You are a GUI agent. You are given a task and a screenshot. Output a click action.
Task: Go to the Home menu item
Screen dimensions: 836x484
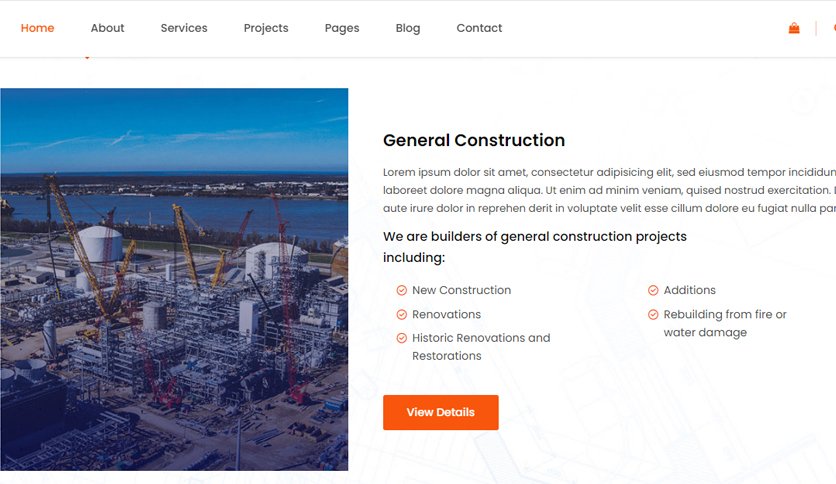[x=37, y=28]
